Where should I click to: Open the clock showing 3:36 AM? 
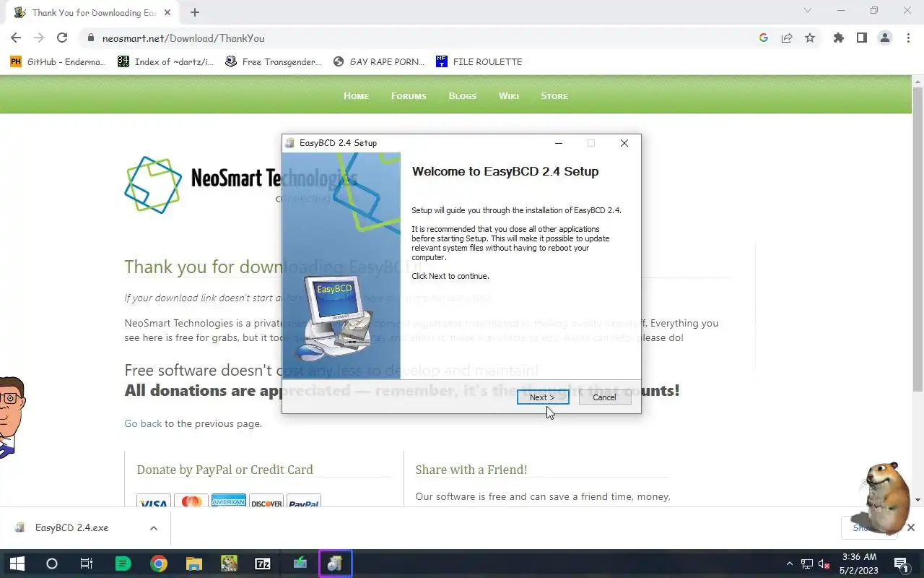pyautogui.click(x=859, y=564)
